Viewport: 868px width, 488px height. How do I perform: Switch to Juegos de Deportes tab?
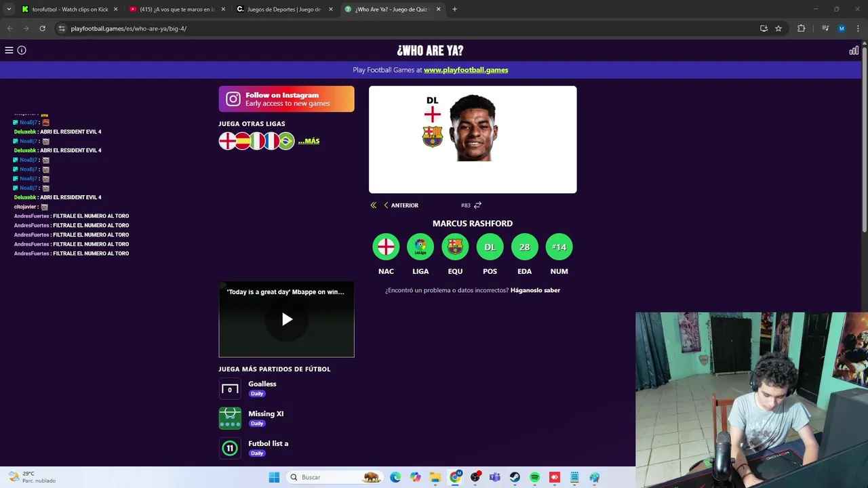[x=285, y=9]
